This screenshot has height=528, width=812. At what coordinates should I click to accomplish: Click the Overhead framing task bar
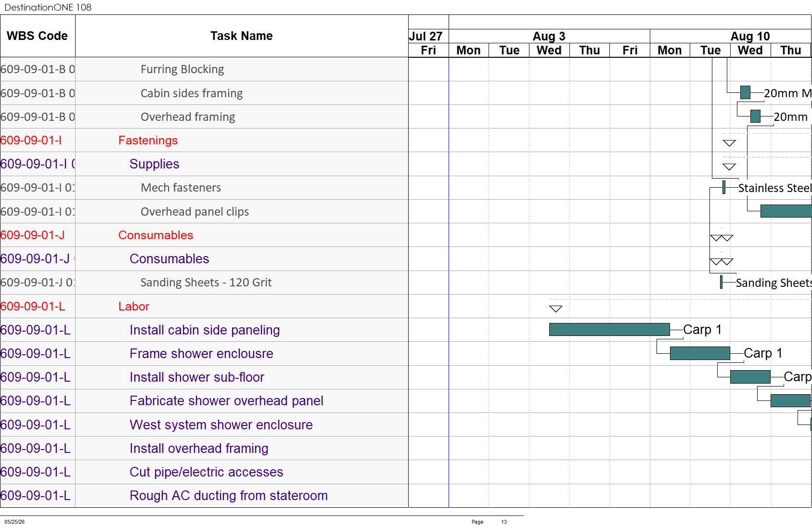[x=755, y=116]
